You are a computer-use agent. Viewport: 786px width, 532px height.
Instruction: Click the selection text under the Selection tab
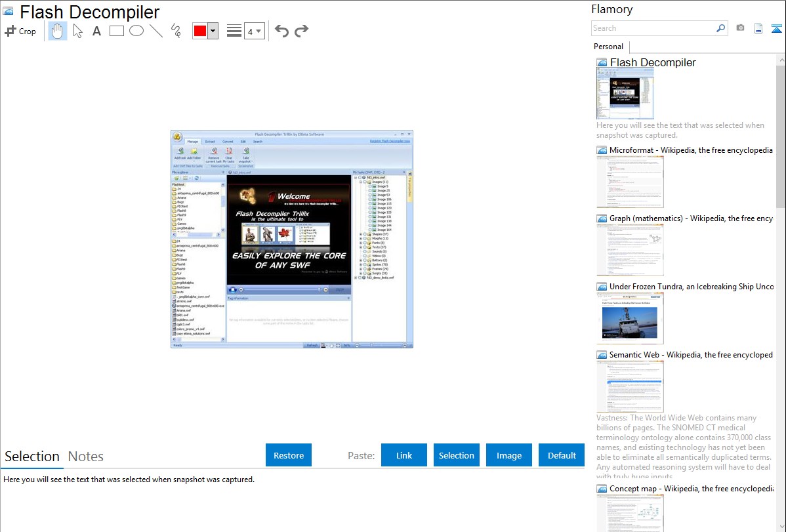(x=129, y=480)
